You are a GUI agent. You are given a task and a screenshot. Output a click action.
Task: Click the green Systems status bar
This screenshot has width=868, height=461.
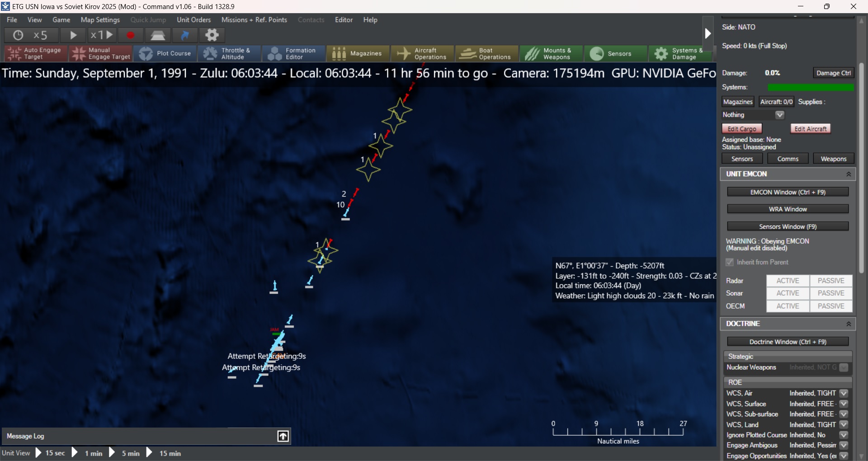pos(811,87)
